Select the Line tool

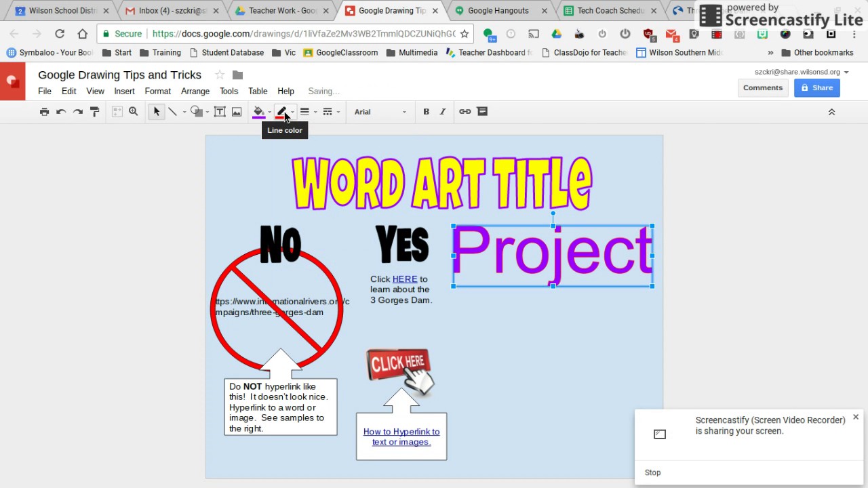pyautogui.click(x=173, y=111)
